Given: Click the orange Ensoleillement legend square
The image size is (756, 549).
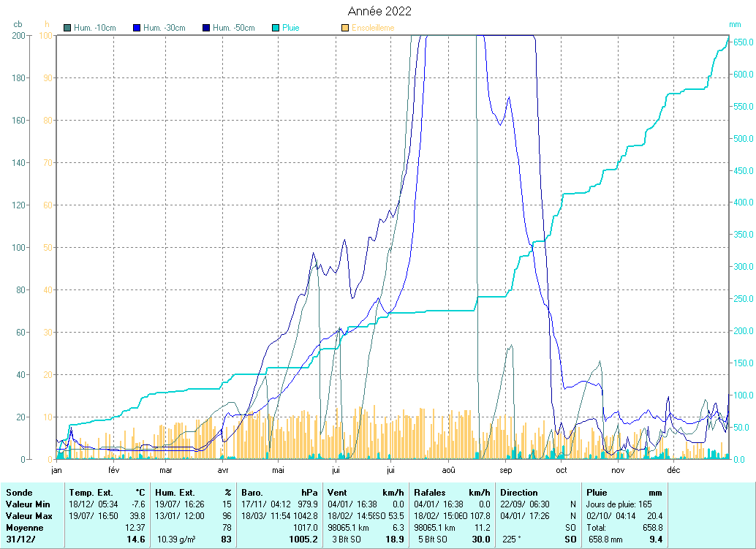Looking at the screenshot, I should click(x=345, y=28).
